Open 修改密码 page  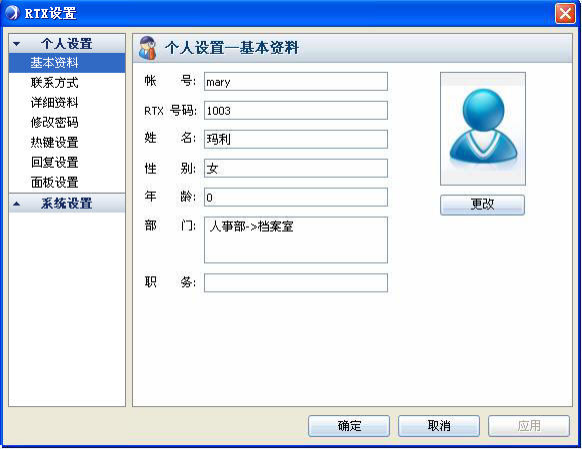click(55, 122)
